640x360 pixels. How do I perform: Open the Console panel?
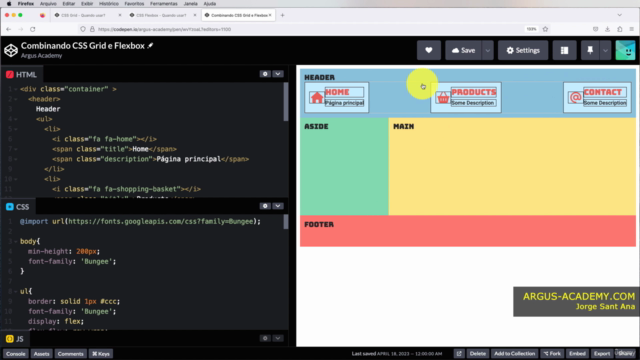[16, 353]
